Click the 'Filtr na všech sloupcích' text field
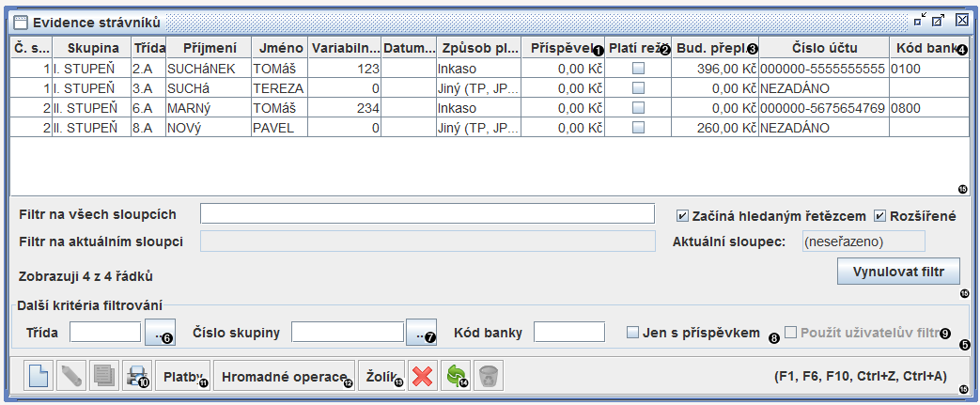Screen dimensions: 980x405 (x=428, y=213)
